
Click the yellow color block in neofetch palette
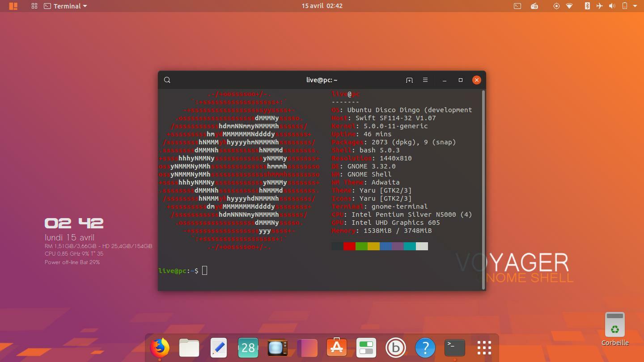373,246
